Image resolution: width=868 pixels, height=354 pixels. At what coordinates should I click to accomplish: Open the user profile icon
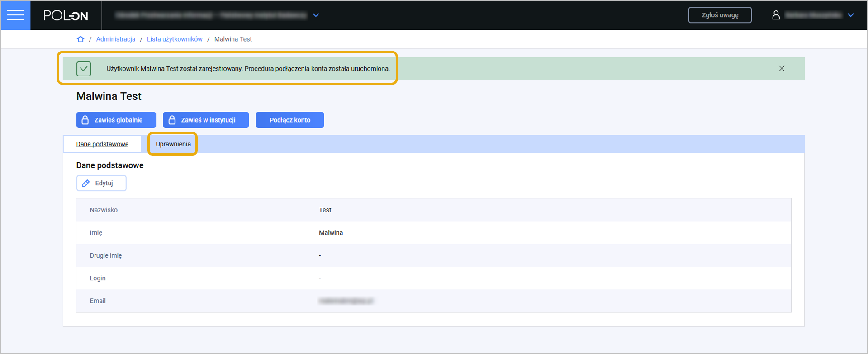pyautogui.click(x=776, y=15)
